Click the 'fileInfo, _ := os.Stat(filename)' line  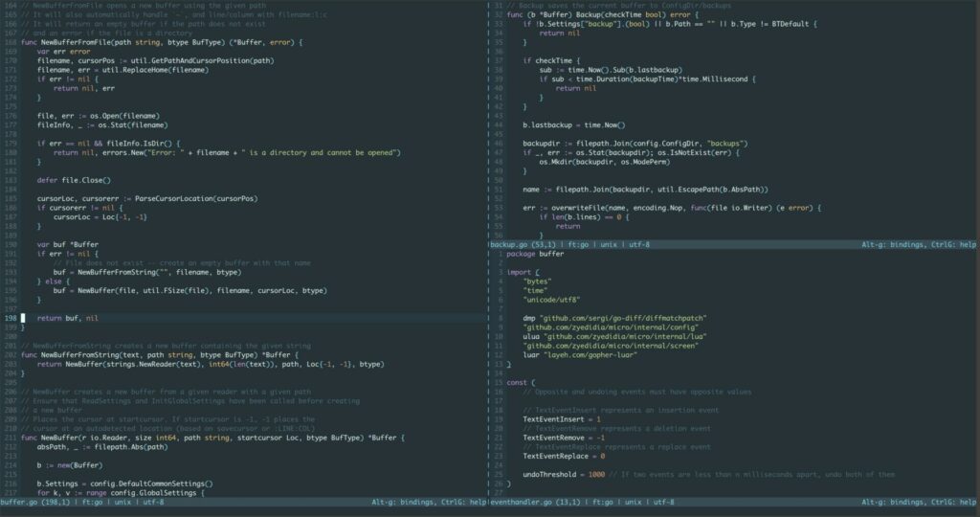coord(101,125)
